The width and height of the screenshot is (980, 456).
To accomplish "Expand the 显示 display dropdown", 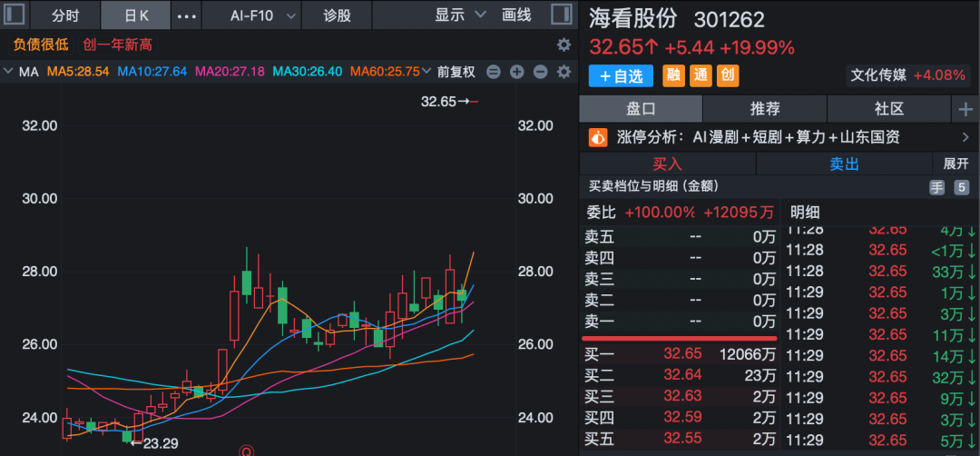I will coord(460,15).
